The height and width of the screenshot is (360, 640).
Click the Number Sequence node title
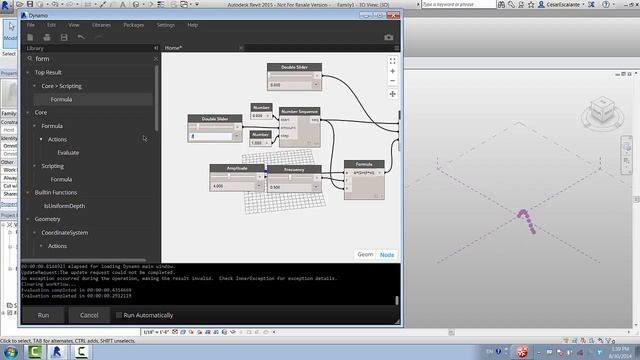(300, 111)
